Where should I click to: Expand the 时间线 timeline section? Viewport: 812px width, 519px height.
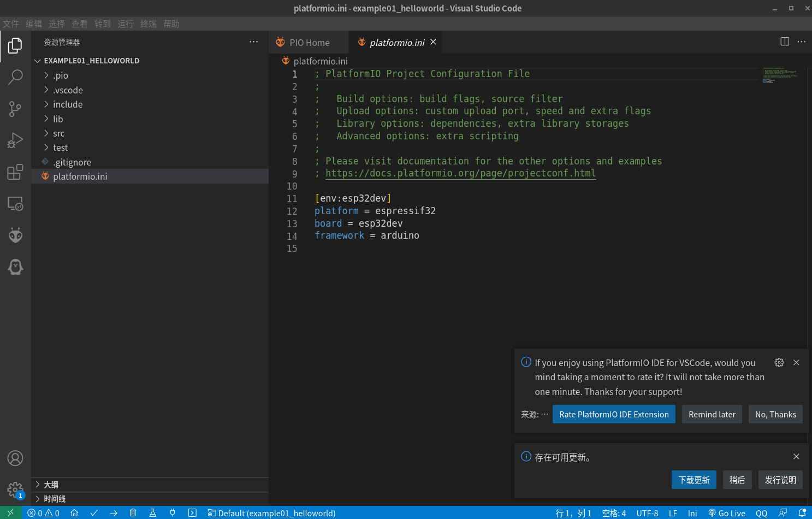point(150,499)
